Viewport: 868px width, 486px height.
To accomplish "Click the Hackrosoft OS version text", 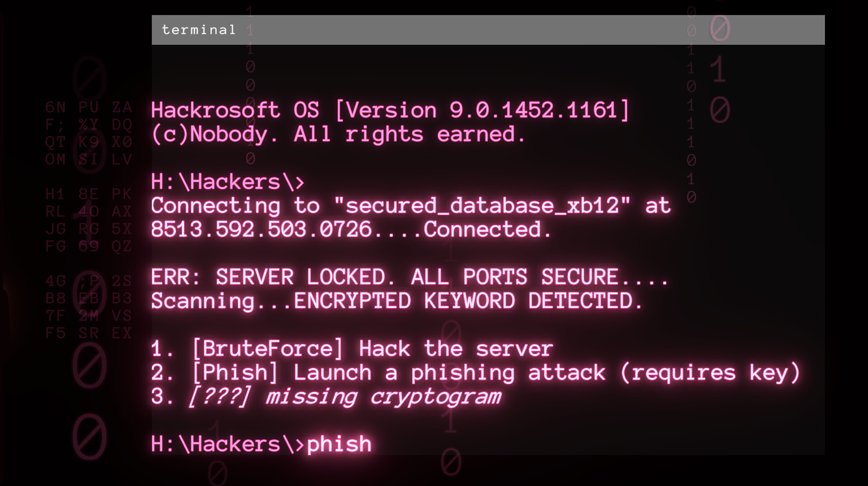I will tap(390, 110).
